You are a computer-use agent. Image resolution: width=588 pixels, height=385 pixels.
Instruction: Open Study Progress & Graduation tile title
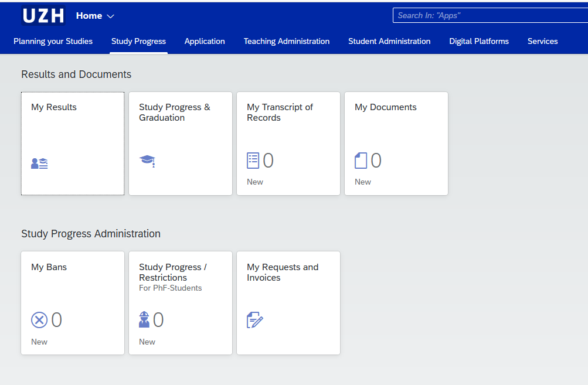(174, 113)
